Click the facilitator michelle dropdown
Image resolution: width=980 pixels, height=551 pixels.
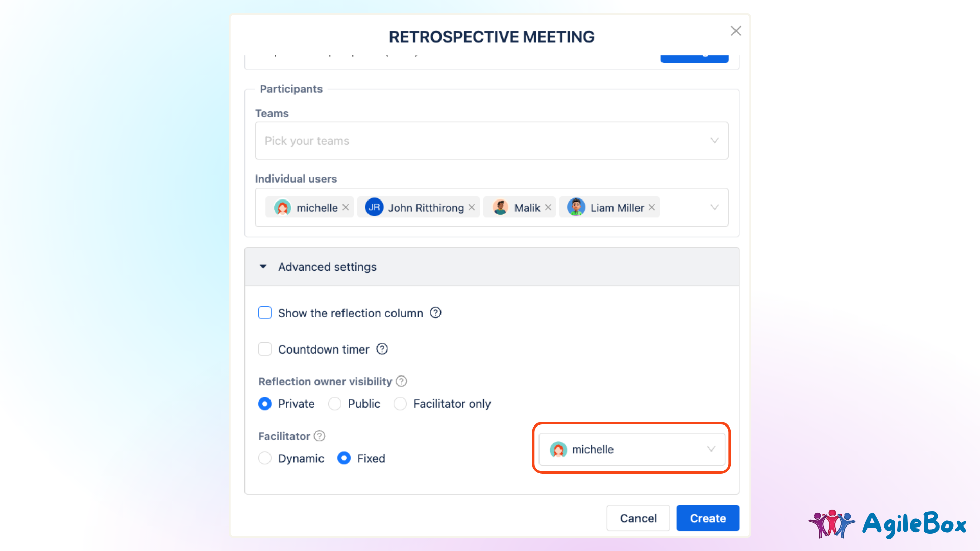click(x=631, y=449)
